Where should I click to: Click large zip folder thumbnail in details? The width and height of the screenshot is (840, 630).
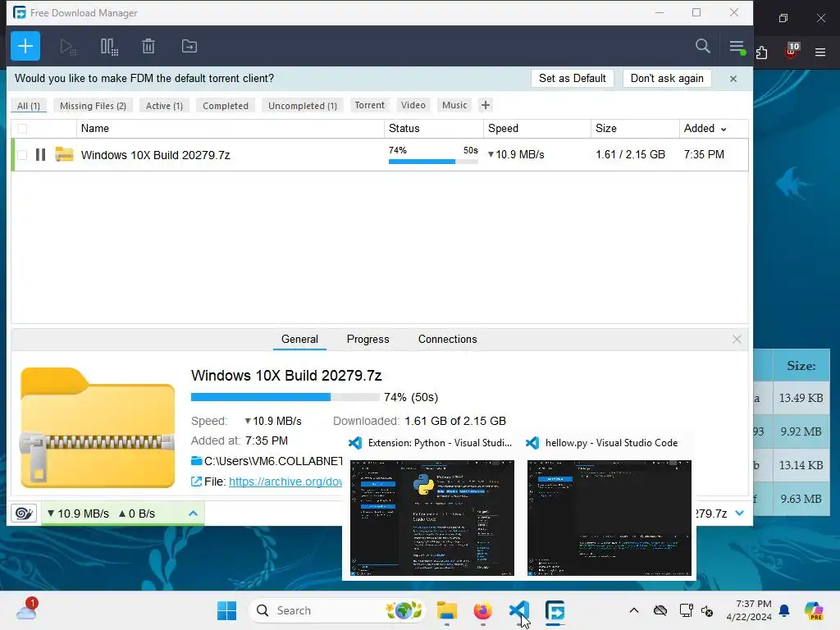98,427
